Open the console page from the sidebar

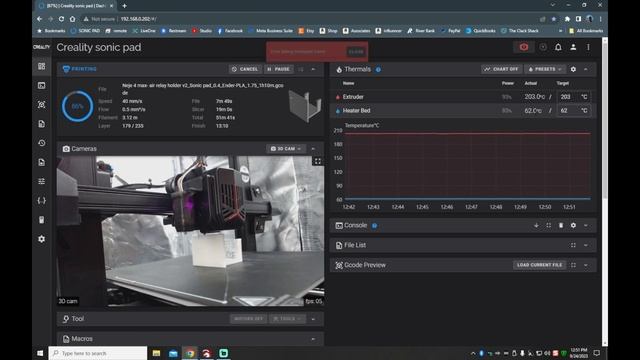point(42,85)
